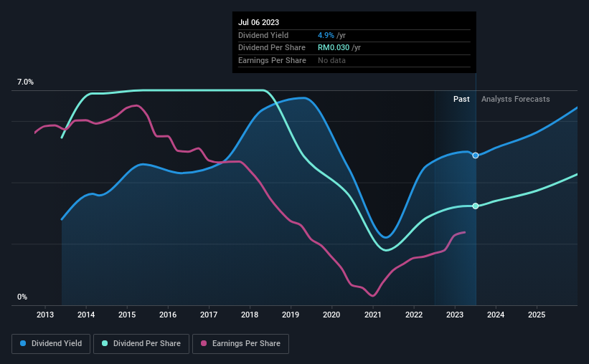Click the 2018 x-axis label
The width and height of the screenshot is (589, 364).
tap(250, 315)
